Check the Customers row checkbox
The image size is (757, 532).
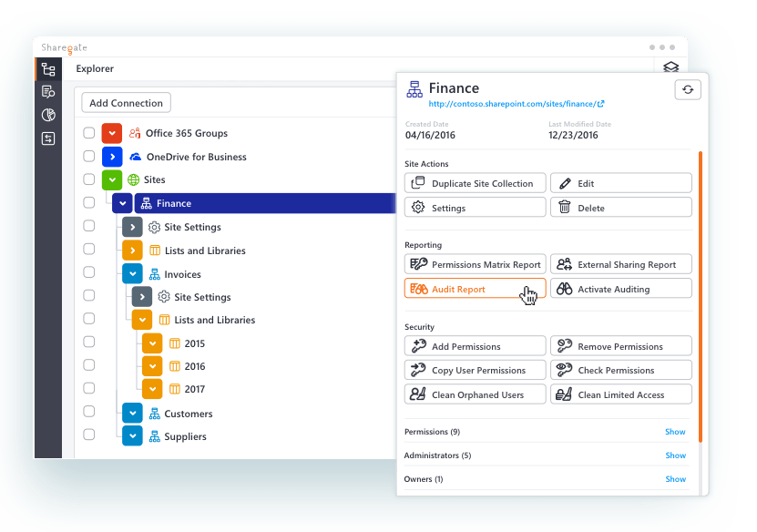(x=89, y=412)
